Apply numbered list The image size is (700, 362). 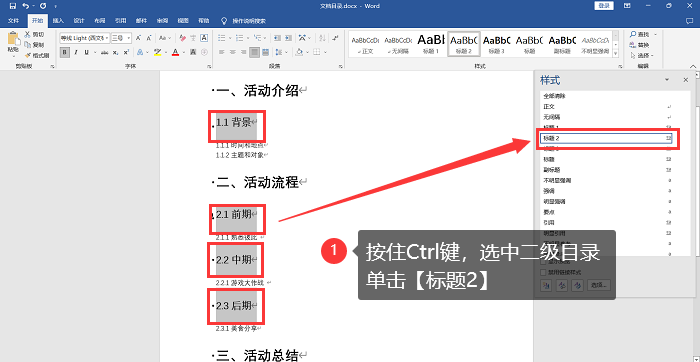pos(239,38)
